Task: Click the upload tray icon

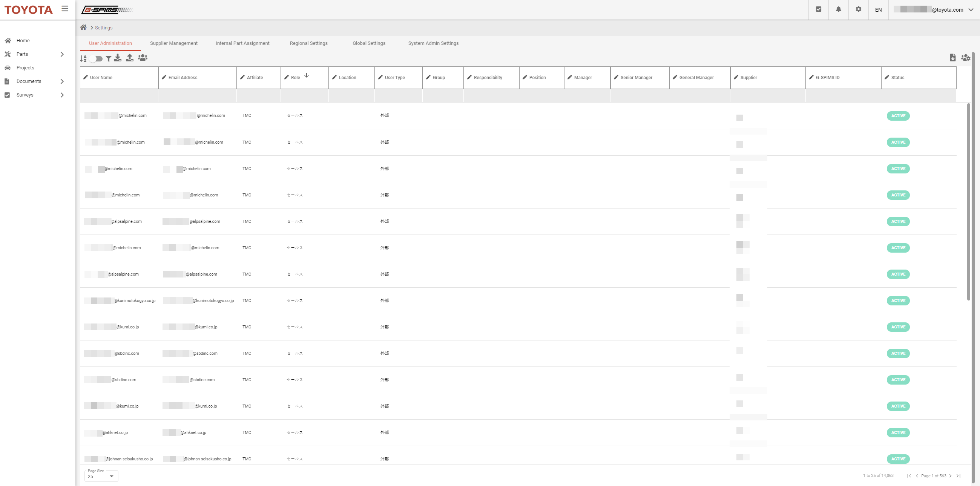Action: pyautogui.click(x=130, y=58)
